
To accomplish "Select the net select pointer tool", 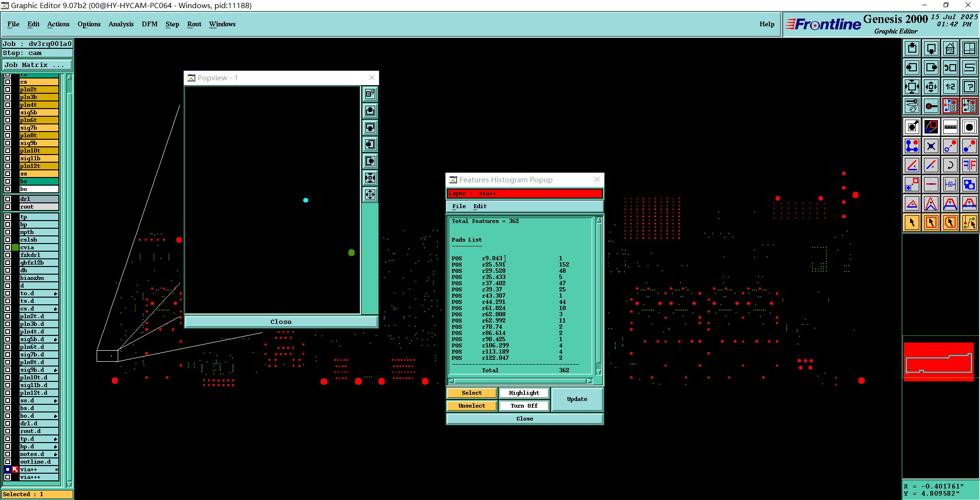I will 969,222.
